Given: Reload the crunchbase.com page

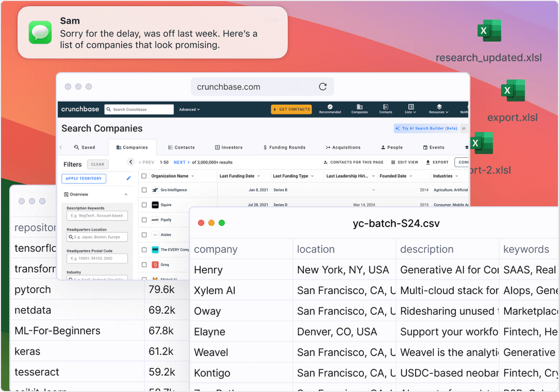Looking at the screenshot, I should 322,86.
